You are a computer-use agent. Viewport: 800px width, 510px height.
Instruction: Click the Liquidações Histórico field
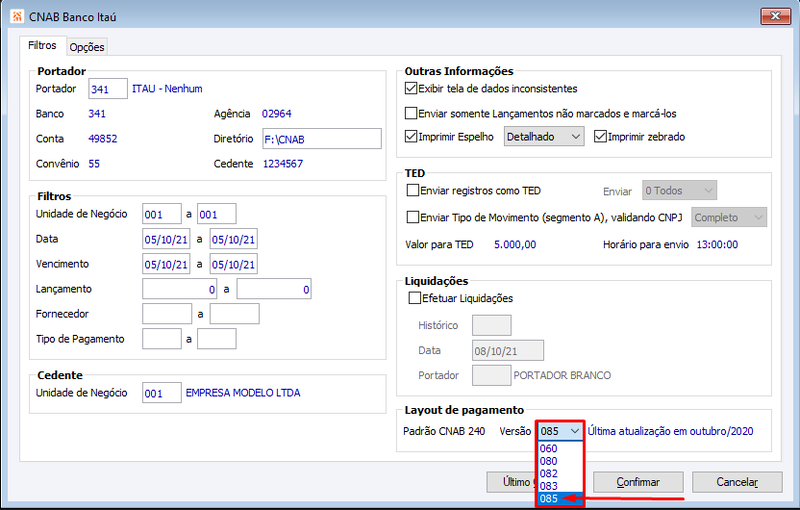[x=492, y=325]
